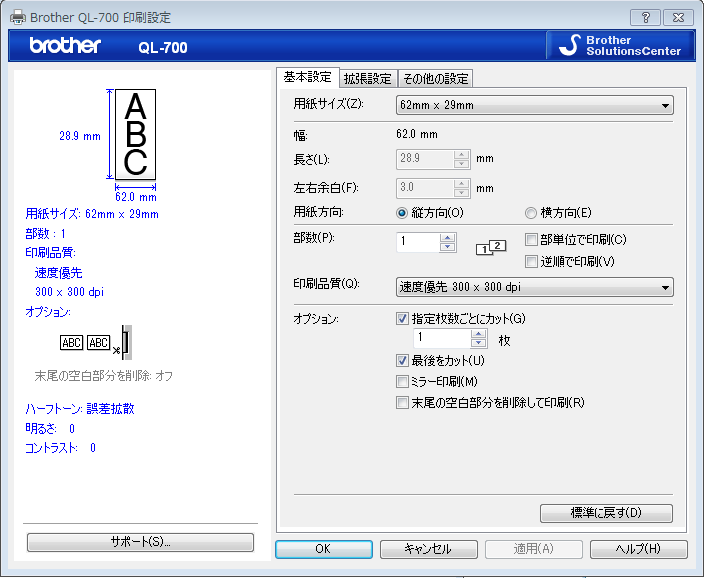Decrease the 部数 copies with down arrow
The height and width of the screenshot is (578, 708).
coord(447,247)
